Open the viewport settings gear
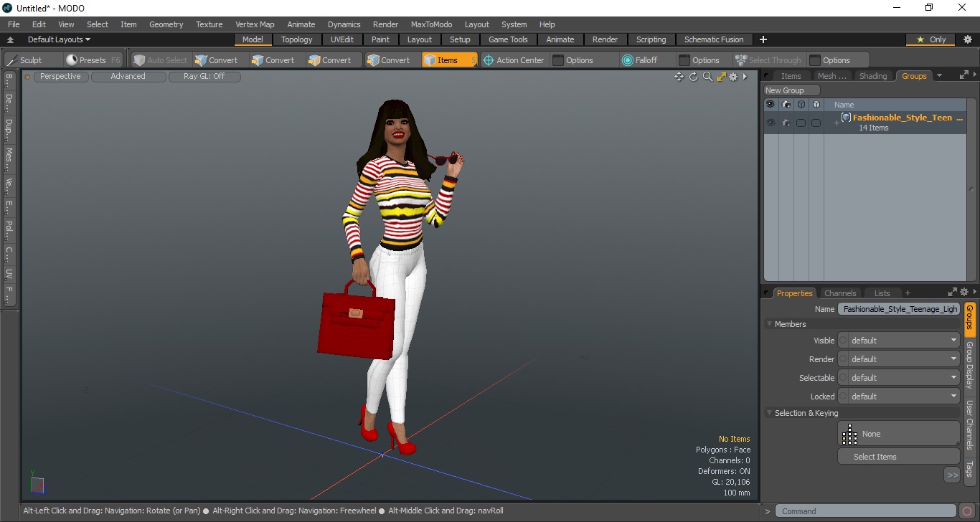Viewport: 980px width, 522px height. coord(733,77)
